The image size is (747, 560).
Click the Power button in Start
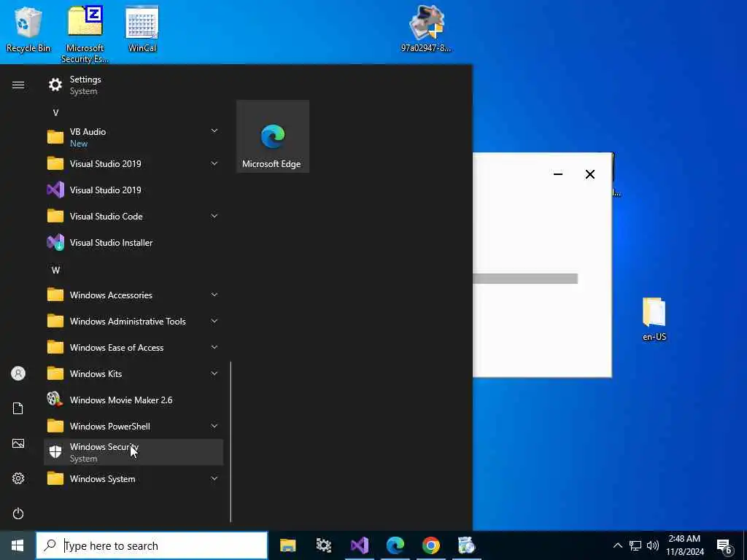(18, 513)
